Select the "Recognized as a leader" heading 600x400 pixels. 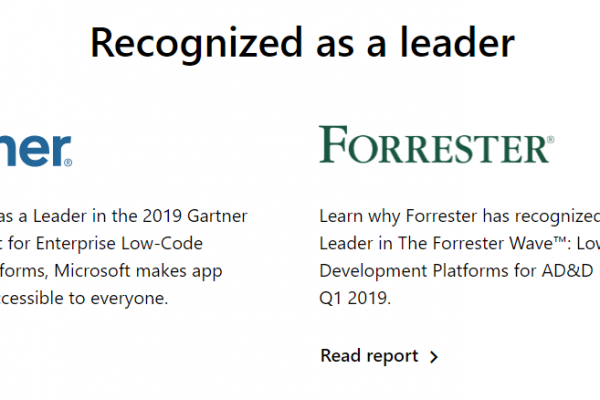click(301, 42)
